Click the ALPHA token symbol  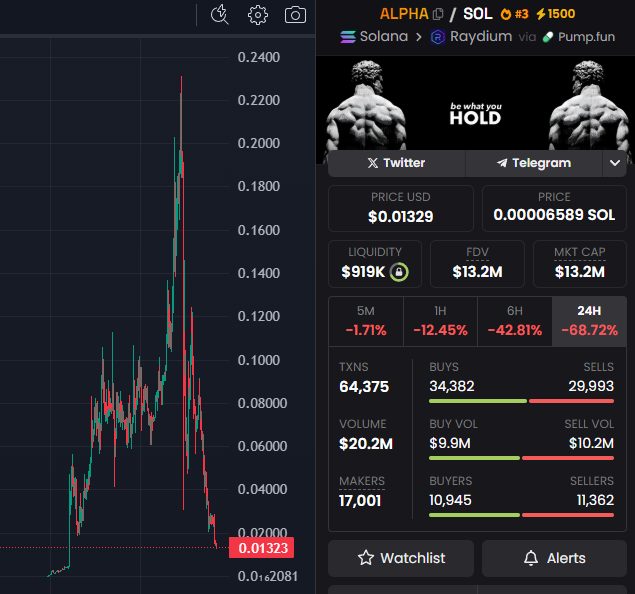404,14
